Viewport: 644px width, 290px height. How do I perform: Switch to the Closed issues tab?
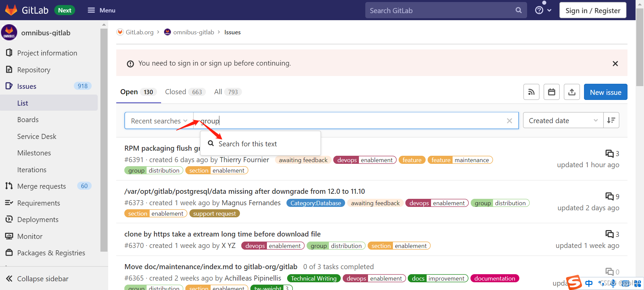point(185,92)
